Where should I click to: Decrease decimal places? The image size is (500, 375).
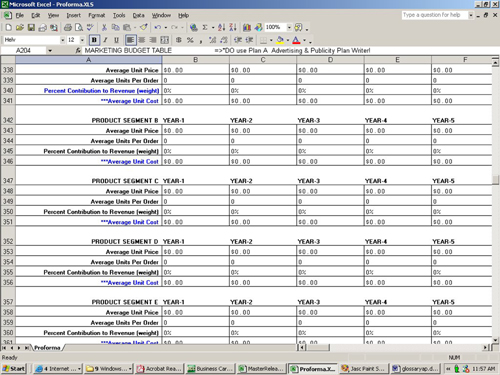pos(224,40)
